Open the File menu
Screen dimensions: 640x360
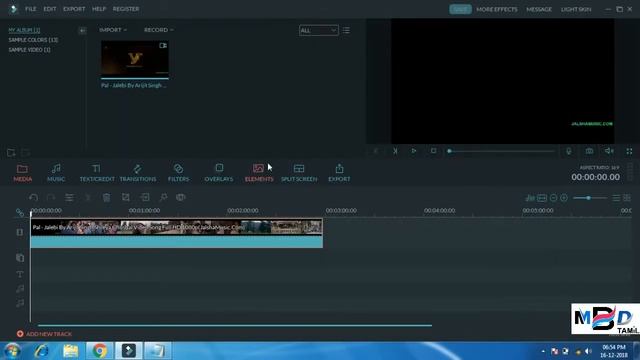(x=31, y=9)
